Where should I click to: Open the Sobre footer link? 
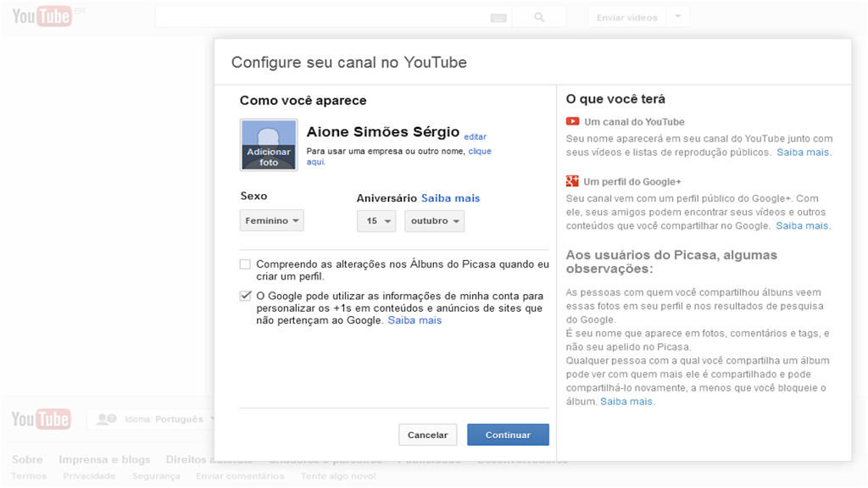point(28,459)
